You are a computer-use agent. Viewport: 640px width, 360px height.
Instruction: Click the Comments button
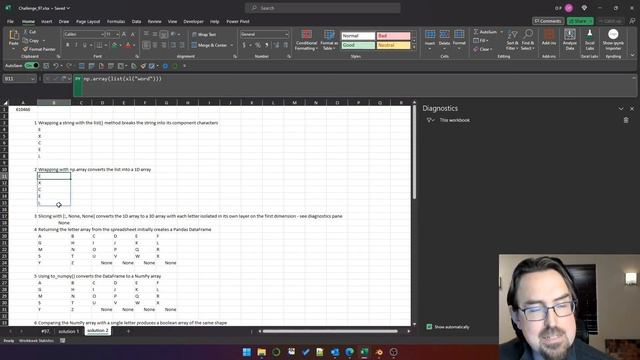click(x=548, y=21)
